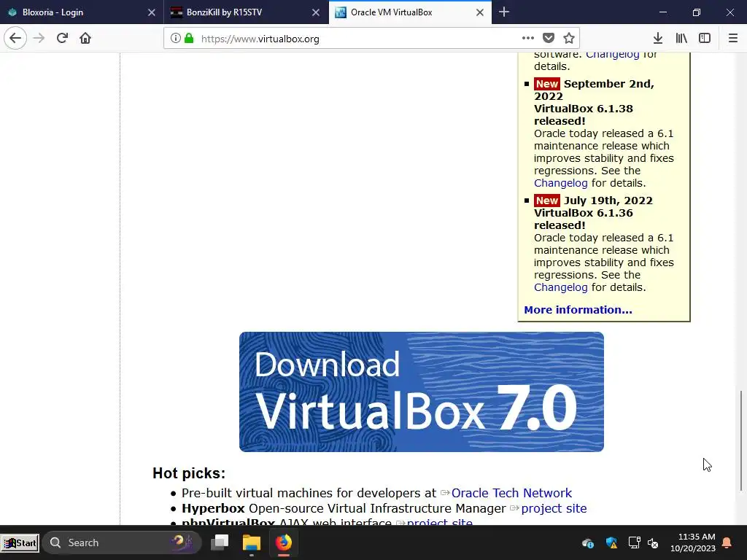Click the forward navigation arrow
This screenshot has width=747, height=560.
click(x=39, y=38)
